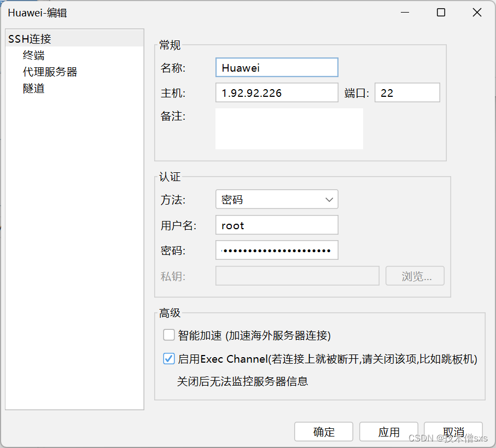The width and height of the screenshot is (496, 448).
Task: Open the 隧道 settings page
Action: point(33,88)
